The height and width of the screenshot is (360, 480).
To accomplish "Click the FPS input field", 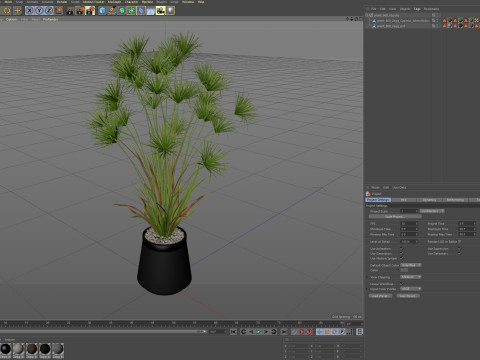I will point(409,224).
